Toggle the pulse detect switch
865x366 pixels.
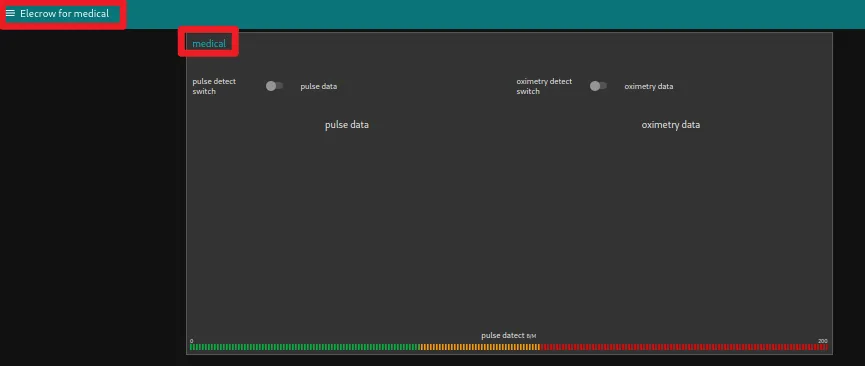click(274, 86)
